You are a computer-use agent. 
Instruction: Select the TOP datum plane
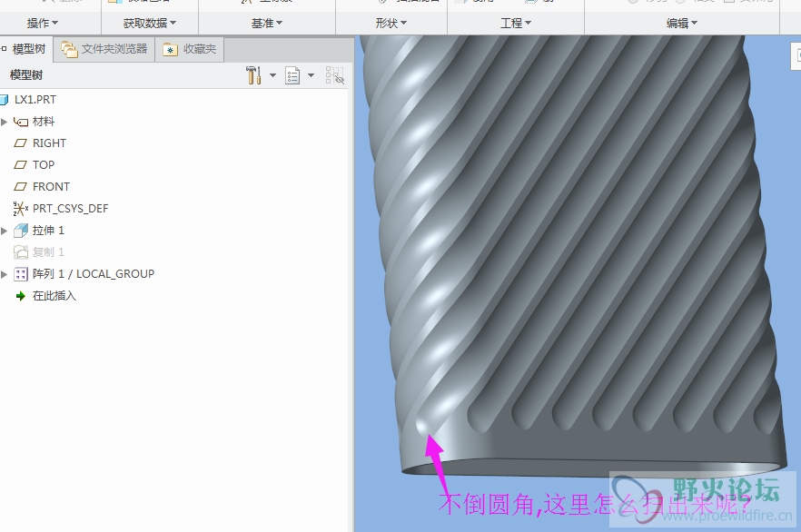(44, 165)
